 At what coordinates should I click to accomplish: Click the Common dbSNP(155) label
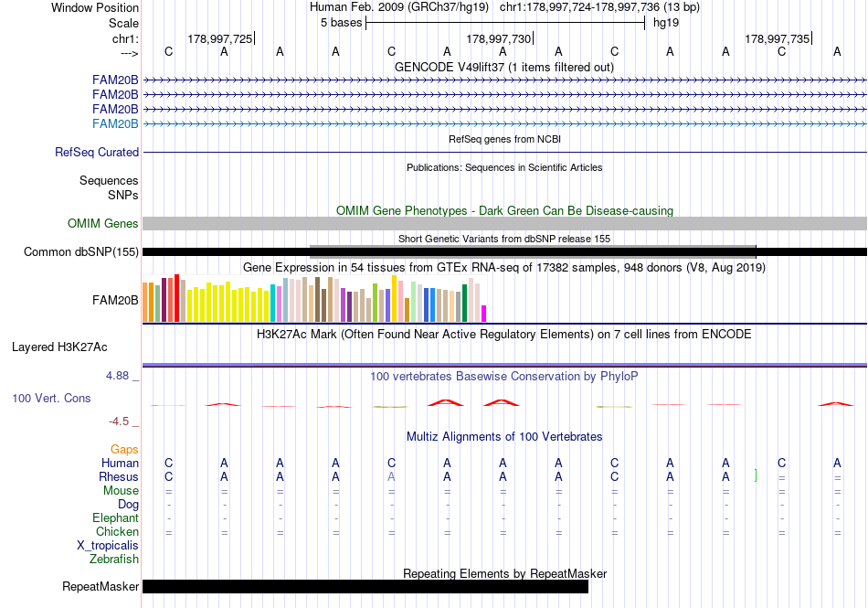[80, 252]
